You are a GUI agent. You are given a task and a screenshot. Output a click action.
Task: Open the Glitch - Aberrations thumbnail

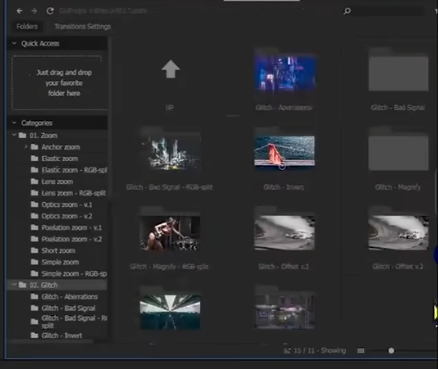[x=285, y=72]
